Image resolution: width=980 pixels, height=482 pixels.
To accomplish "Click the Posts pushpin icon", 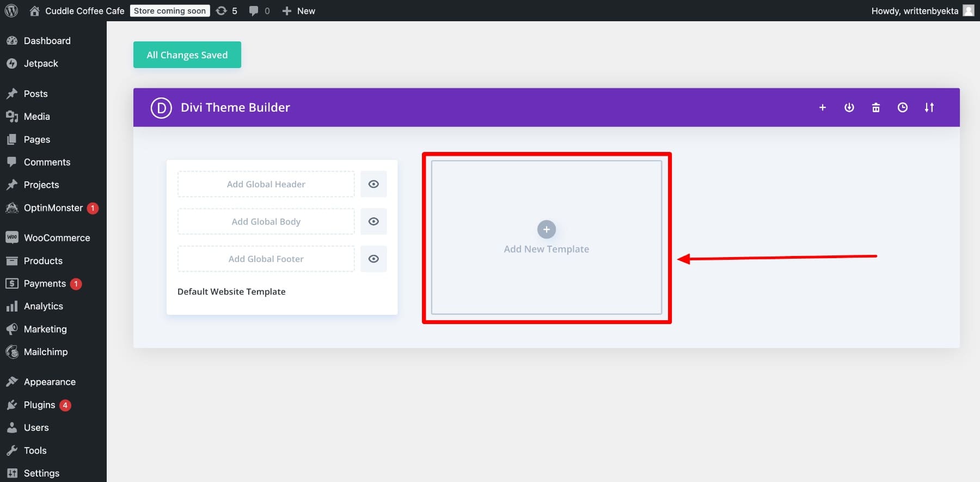I will click(x=12, y=94).
